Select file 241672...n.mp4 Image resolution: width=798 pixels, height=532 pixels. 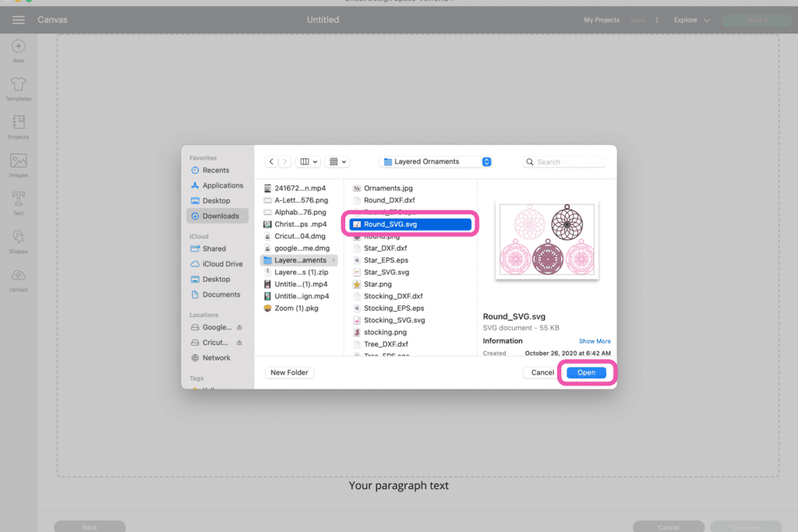tap(299, 188)
